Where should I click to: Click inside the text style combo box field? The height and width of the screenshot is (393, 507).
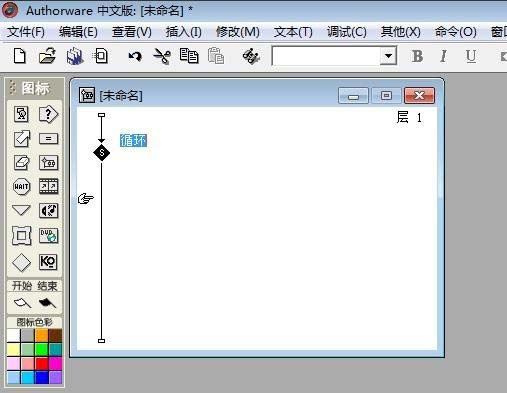[x=326, y=56]
